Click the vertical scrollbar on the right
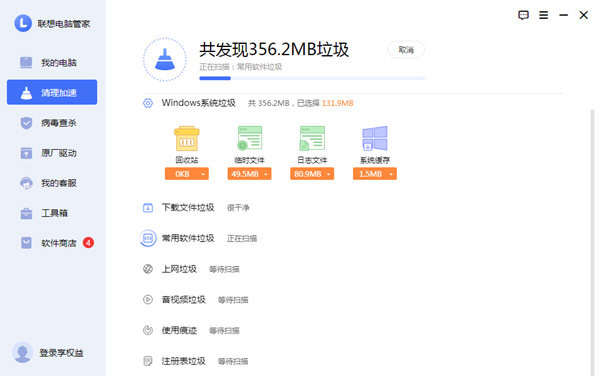 pyautogui.click(x=592, y=243)
